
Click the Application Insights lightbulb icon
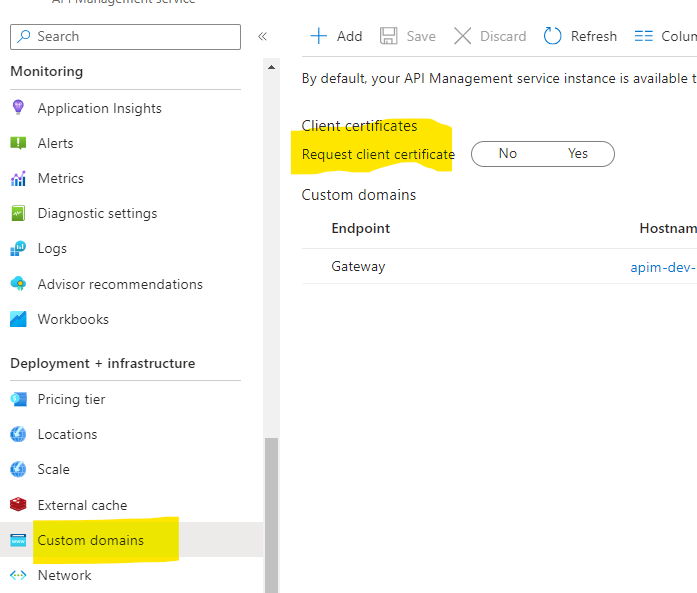point(18,108)
